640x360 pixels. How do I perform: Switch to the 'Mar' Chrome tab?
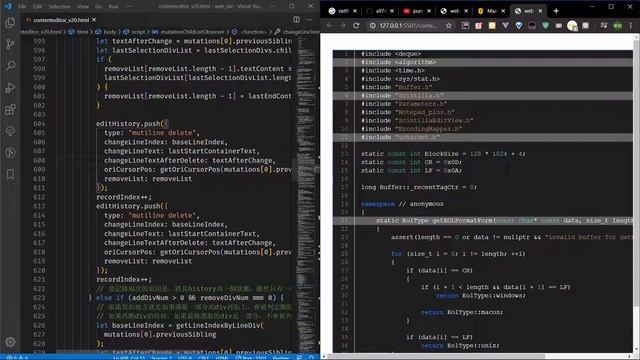point(491,11)
